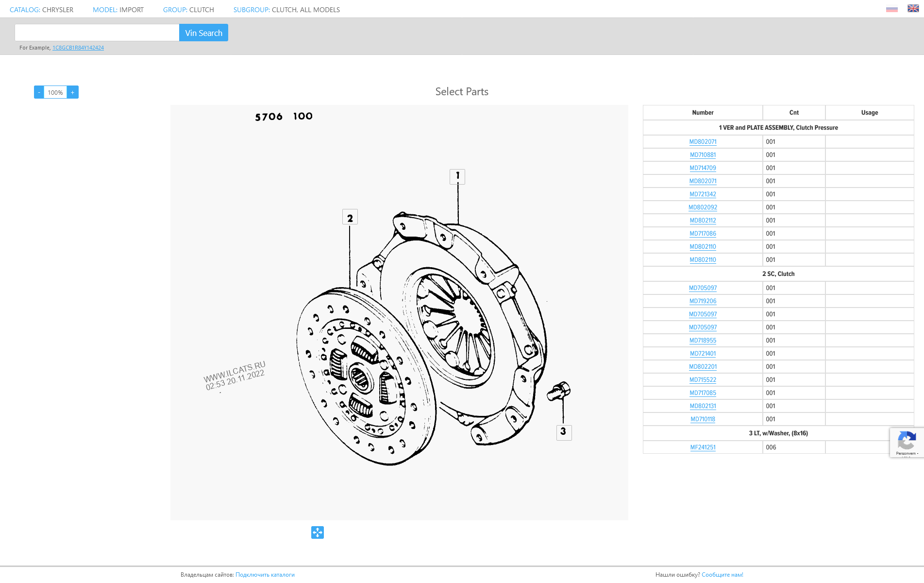The width and height of the screenshot is (924, 583).
Task: Zoom in with the plus button
Action: 73,92
